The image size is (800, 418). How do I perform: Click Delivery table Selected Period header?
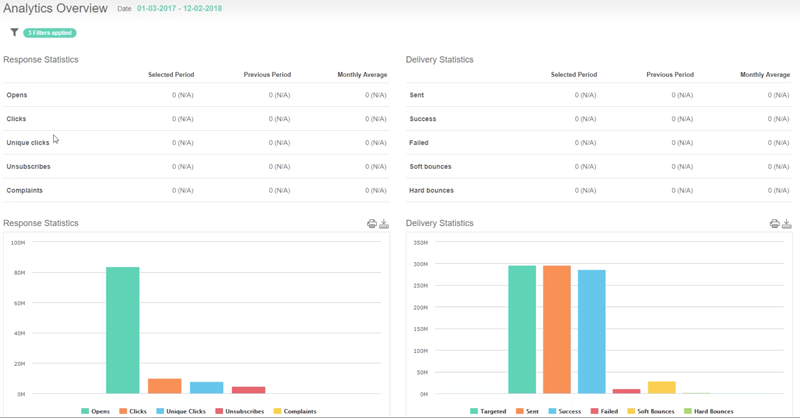pyautogui.click(x=573, y=75)
